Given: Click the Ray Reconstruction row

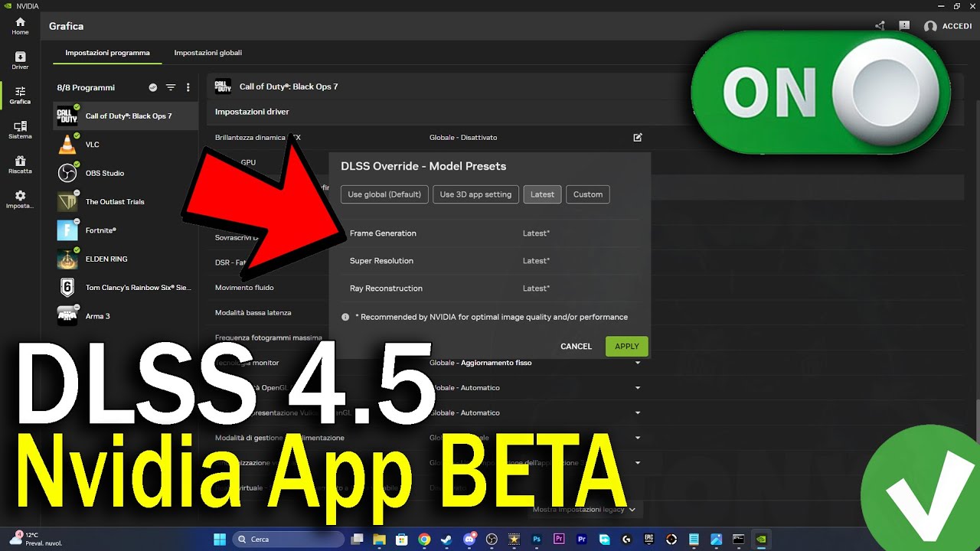Looking at the screenshot, I should [x=490, y=289].
